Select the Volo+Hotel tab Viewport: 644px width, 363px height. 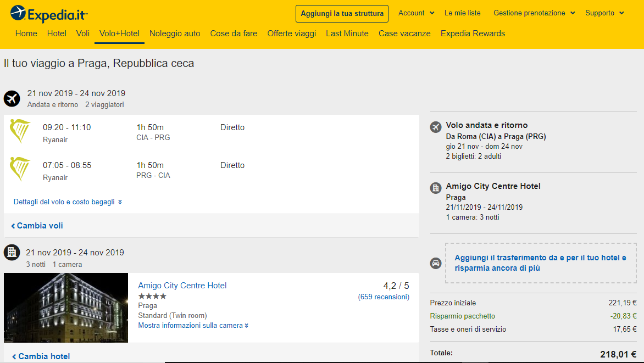120,33
